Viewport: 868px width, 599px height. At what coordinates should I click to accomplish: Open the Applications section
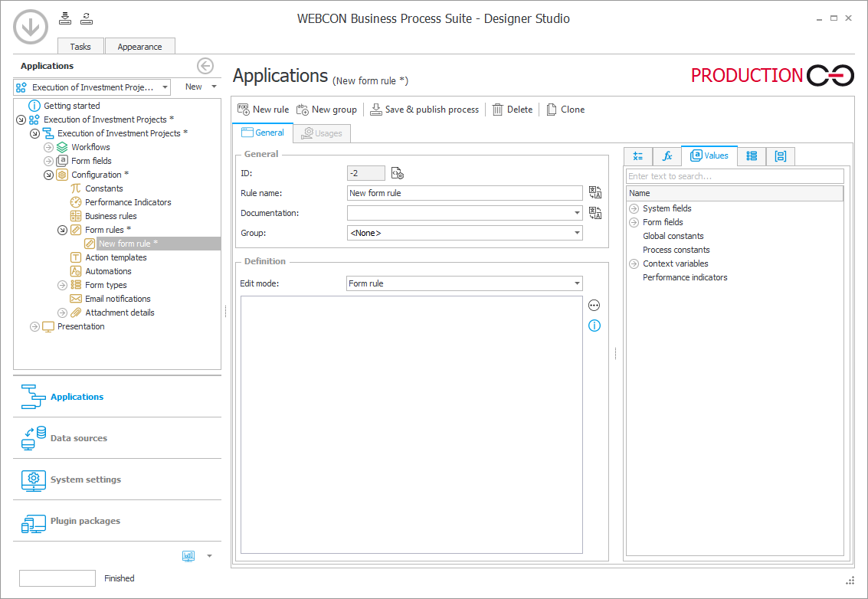[x=116, y=396]
